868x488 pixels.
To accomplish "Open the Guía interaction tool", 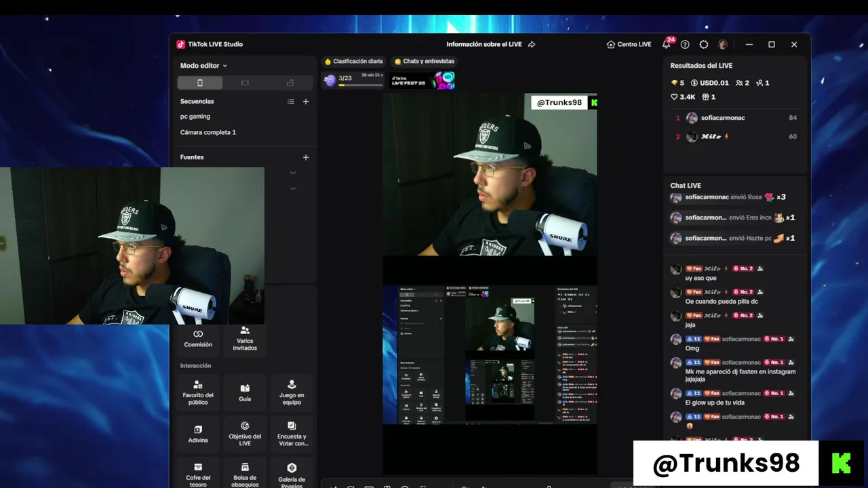I will pos(245,392).
